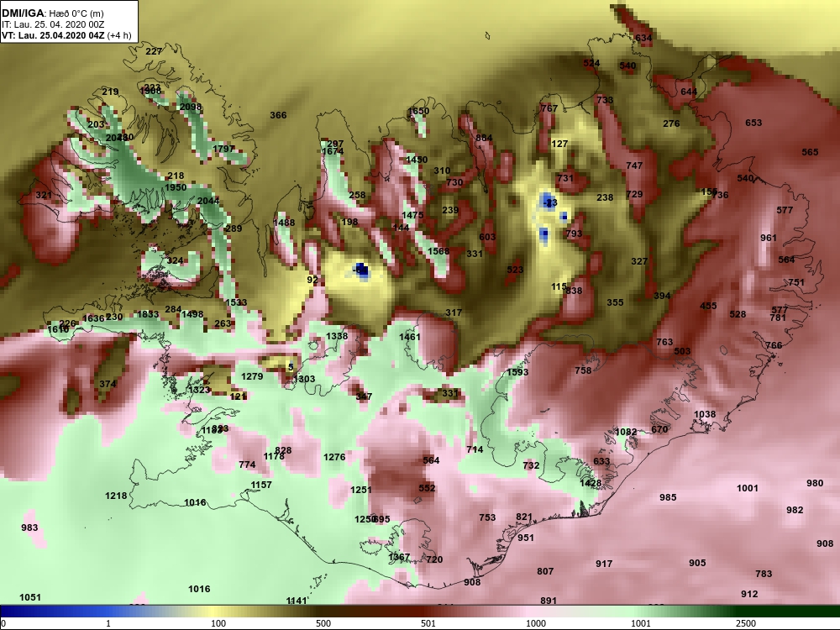Image resolution: width=840 pixels, height=630 pixels.
Task: Click the 501 tick label on the legend
Action: 428,623
